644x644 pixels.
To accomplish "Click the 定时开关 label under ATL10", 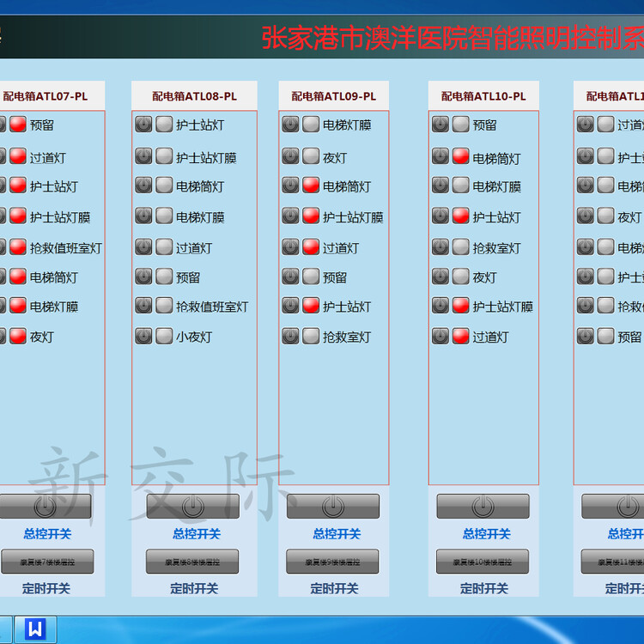I will [x=484, y=588].
